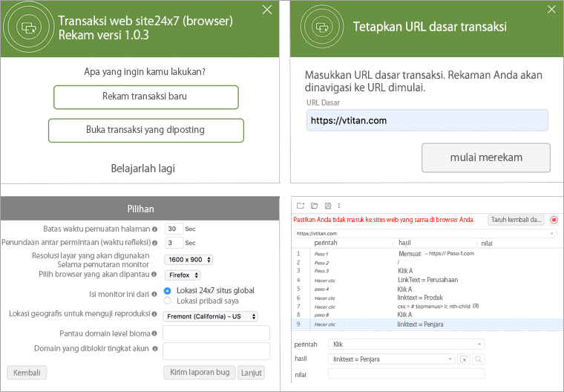Viewport: 564px width, 392px height.
Task: Select Lokasi pribadi saya radio button
Action: click(167, 301)
